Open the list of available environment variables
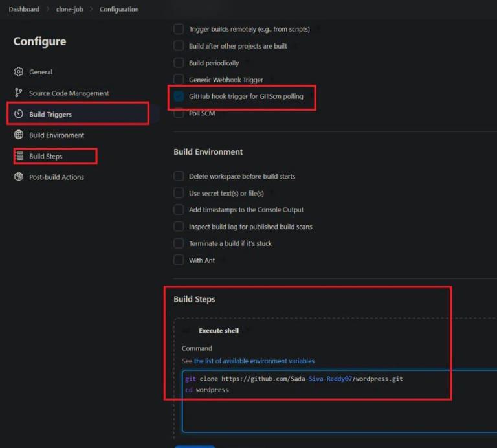This screenshot has height=448, width=497. click(x=254, y=361)
